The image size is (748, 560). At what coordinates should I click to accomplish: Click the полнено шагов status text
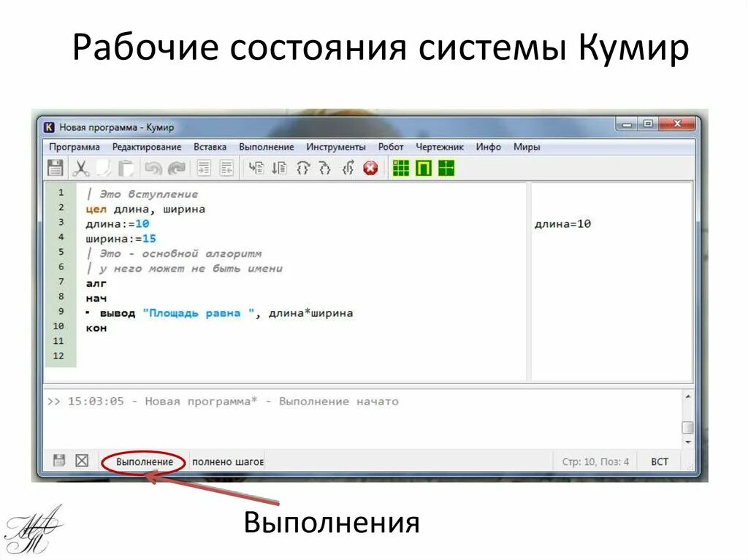click(x=228, y=461)
